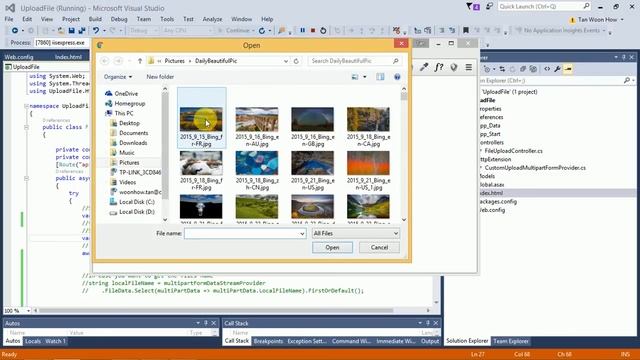The width and height of the screenshot is (640, 360).
Task: Collapse the public class code region
Action: point(26,127)
